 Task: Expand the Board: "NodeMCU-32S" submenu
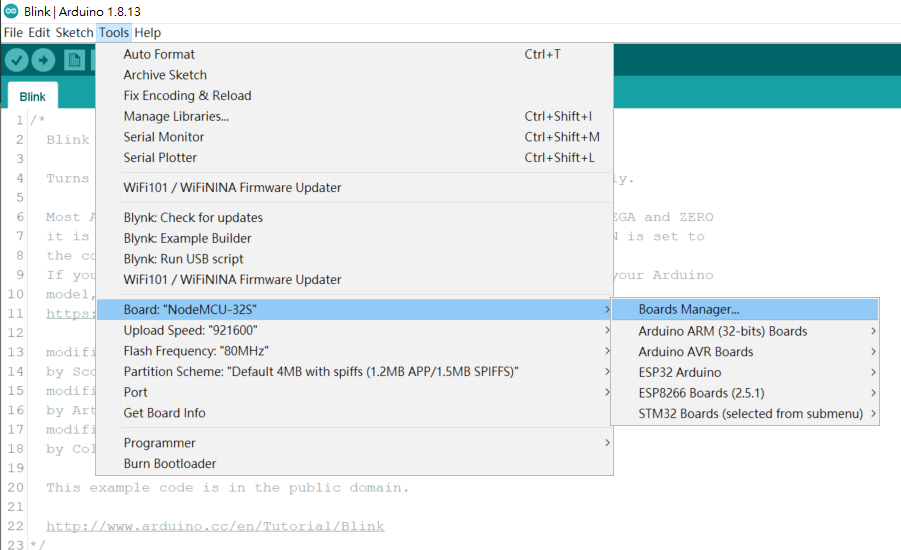355,309
